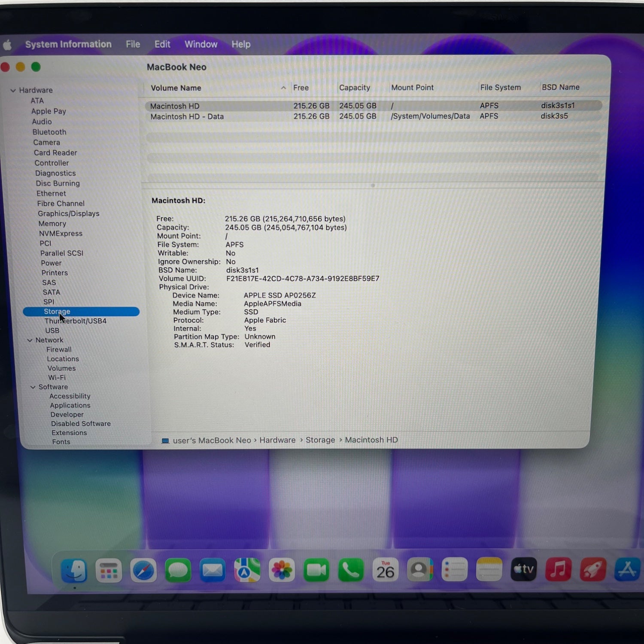Viewport: 644px width, 644px height.
Task: Click Macintosh HD in the bottom path bar
Action: coord(371,440)
